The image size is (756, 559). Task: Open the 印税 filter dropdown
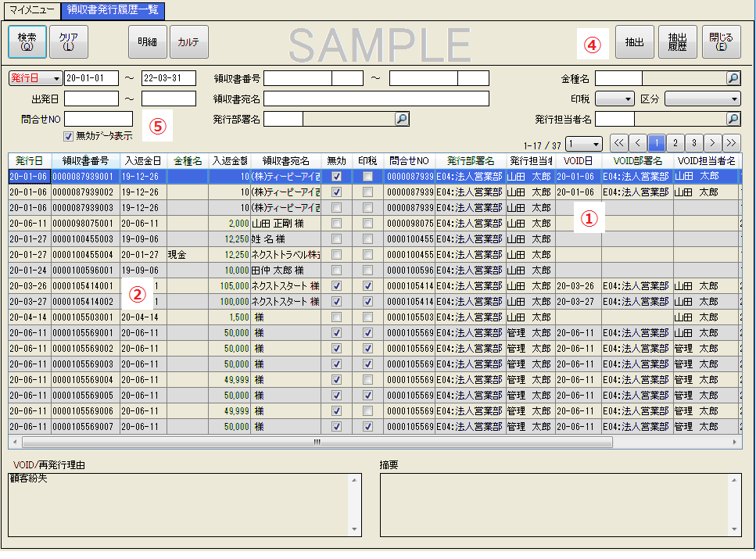click(614, 99)
